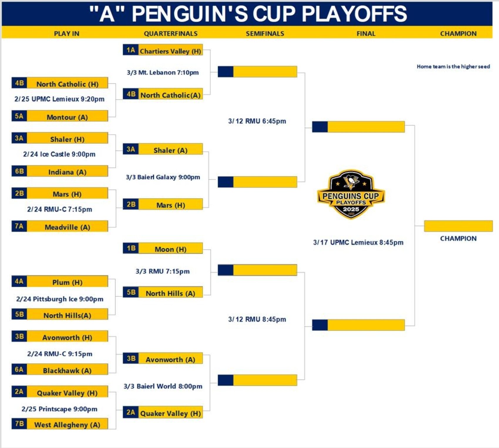Click the 1B seed badge next to Moon
499x448 pixels.
tap(131, 248)
